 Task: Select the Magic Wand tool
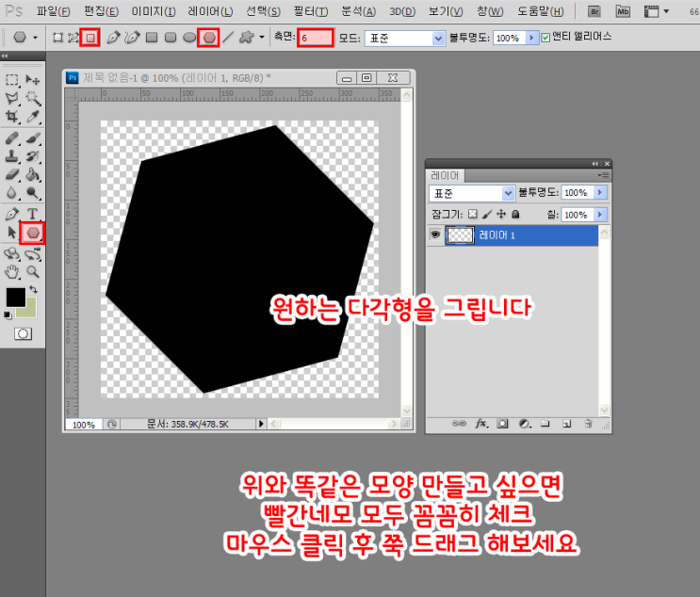pyautogui.click(x=33, y=98)
